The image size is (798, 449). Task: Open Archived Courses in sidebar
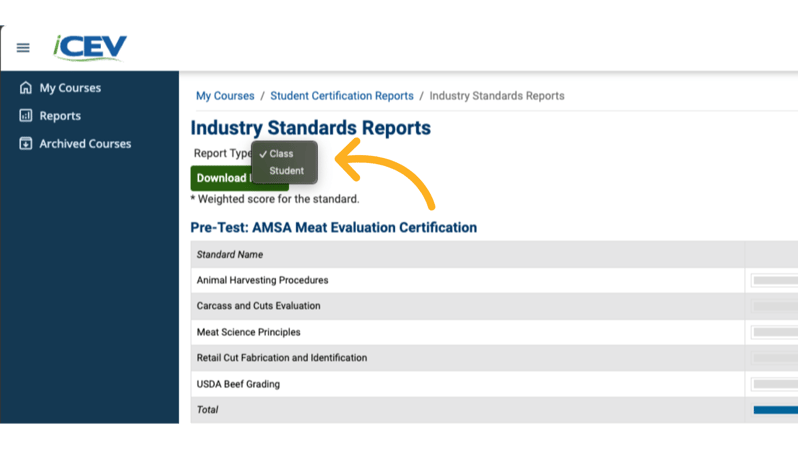pos(85,144)
